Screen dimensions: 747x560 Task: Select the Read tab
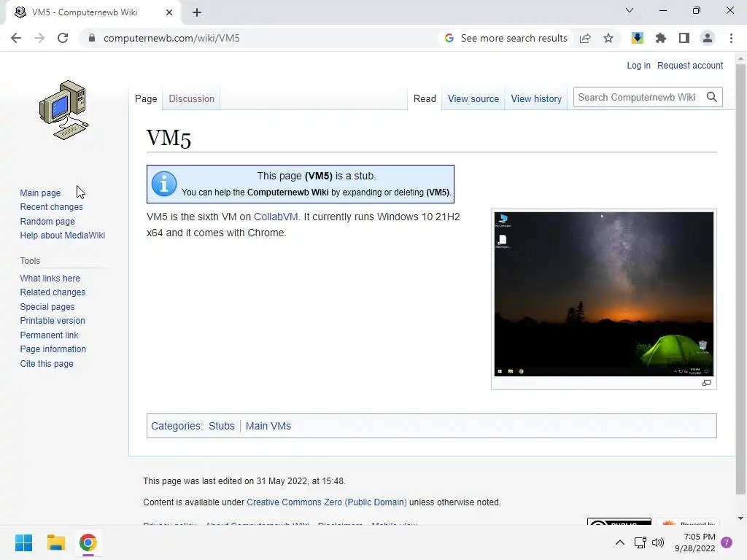pyautogui.click(x=425, y=98)
